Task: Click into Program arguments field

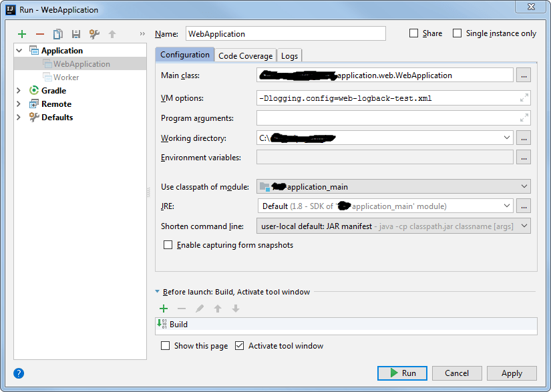Action: 393,118
